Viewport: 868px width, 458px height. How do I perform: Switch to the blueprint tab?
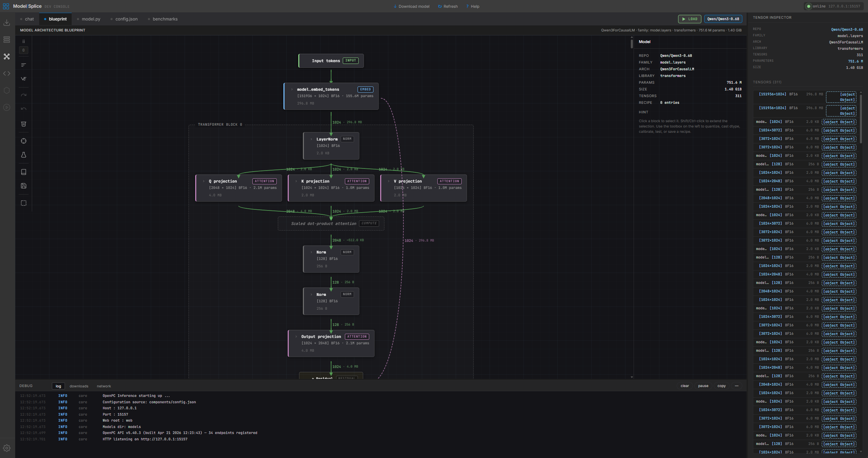(55, 19)
